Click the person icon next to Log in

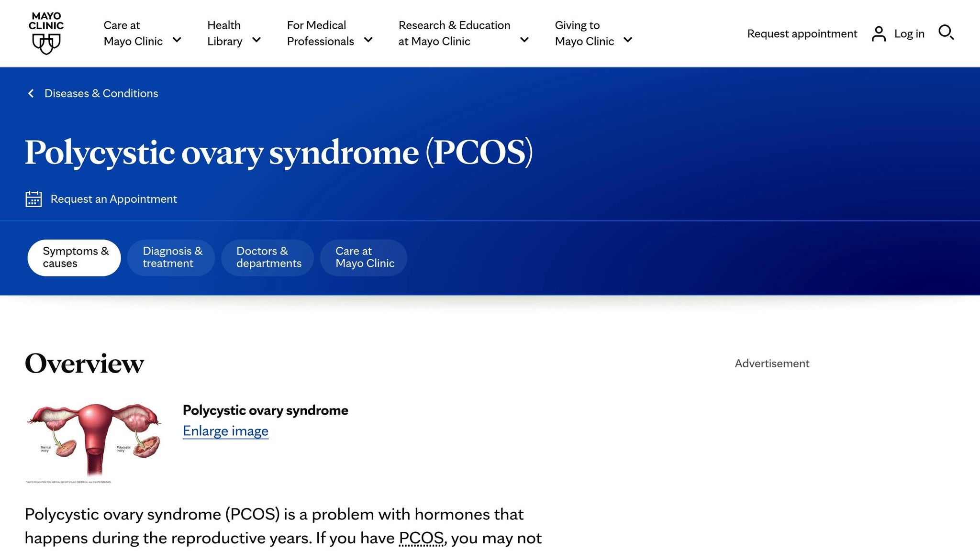879,33
